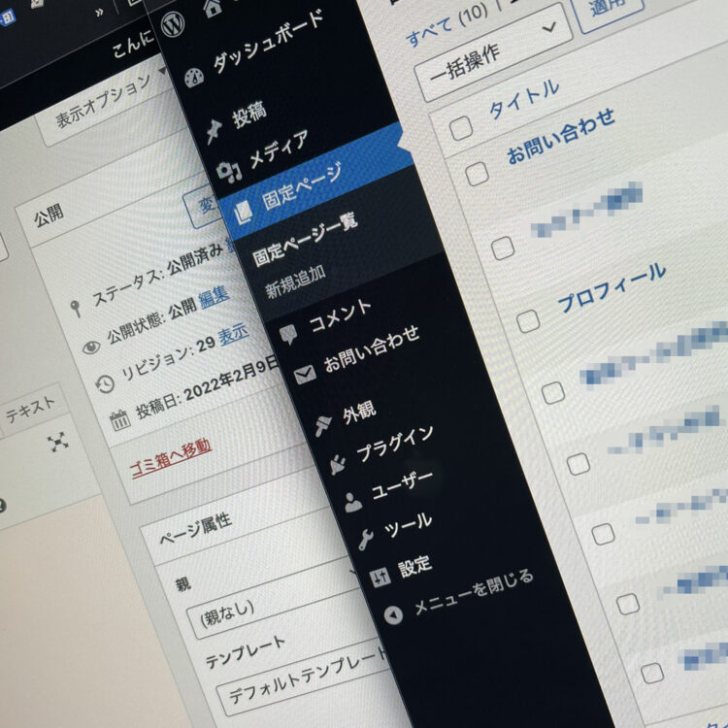Click the コメント speech bubble icon

click(x=288, y=333)
